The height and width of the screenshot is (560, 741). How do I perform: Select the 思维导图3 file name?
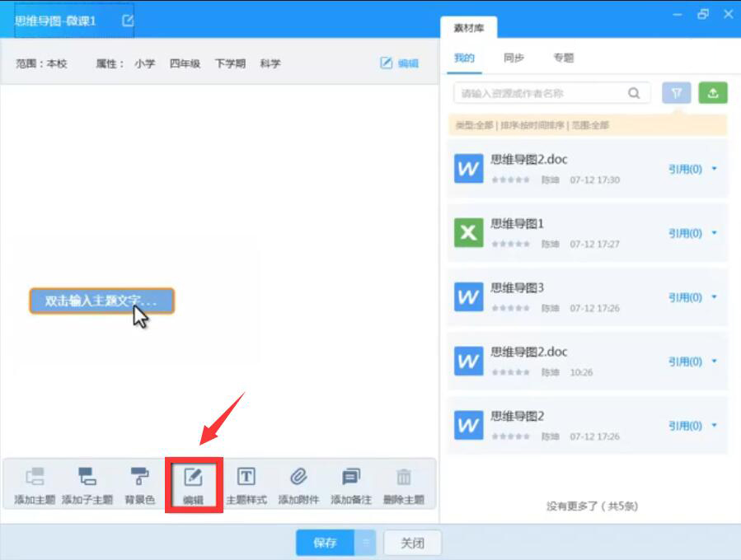pos(517,287)
